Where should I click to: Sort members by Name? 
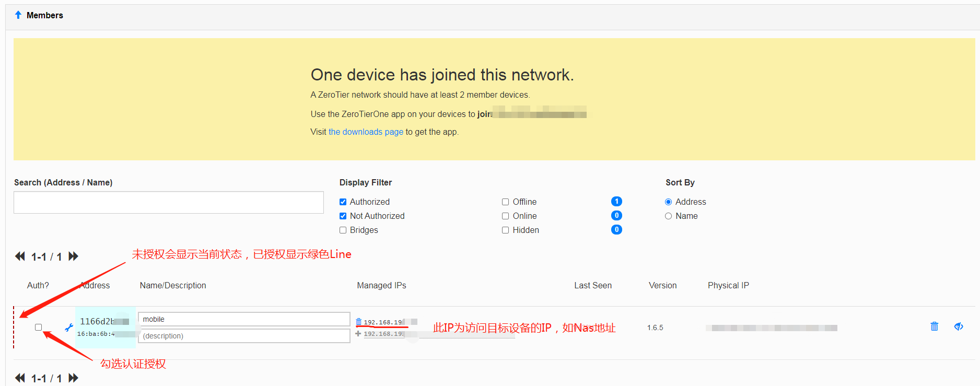point(669,216)
